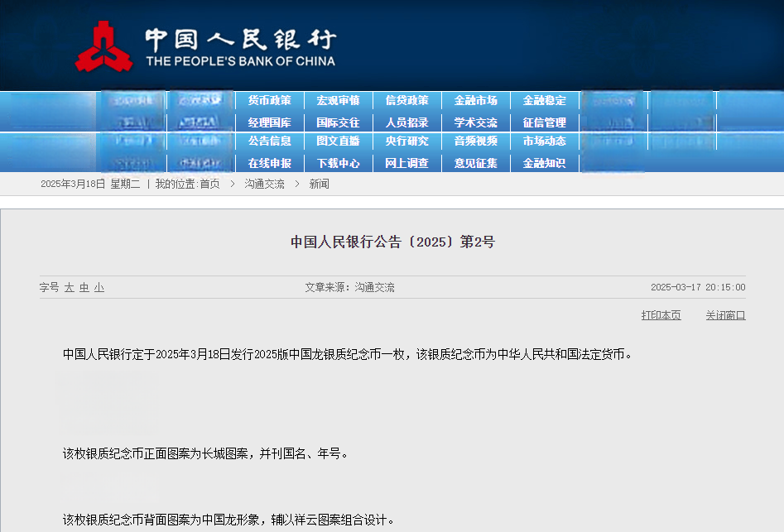The image size is (784, 532).
Task: Click the timestamp 2025-03-17 20:15:00
Action: pos(698,287)
